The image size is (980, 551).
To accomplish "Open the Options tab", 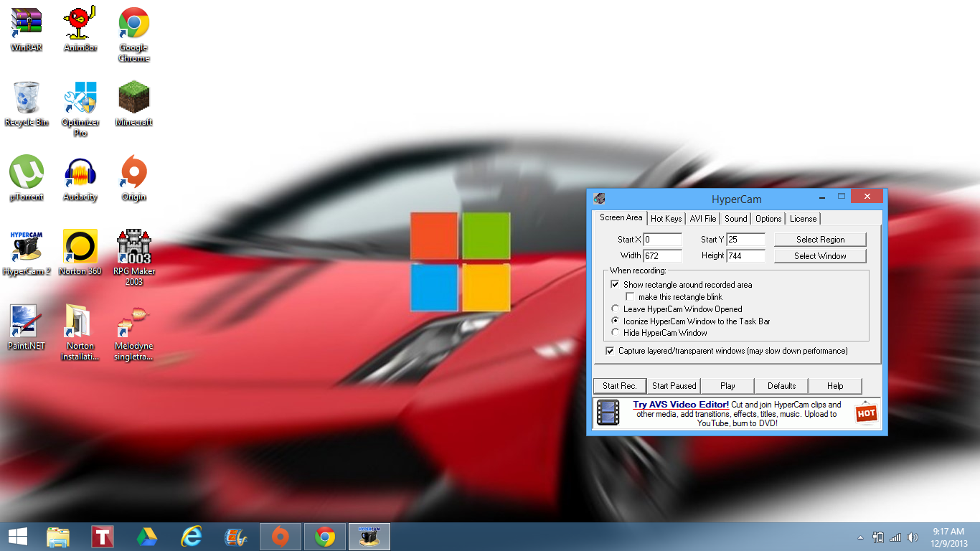I will click(768, 219).
